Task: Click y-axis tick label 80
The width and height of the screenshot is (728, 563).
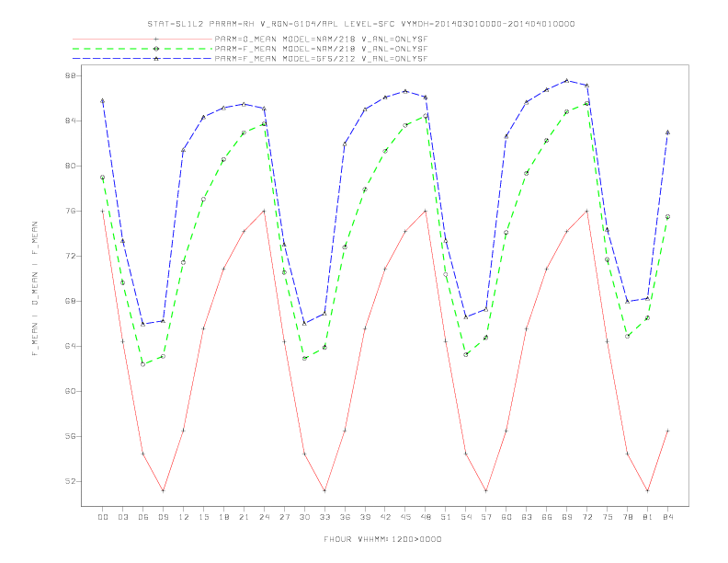Action: (x=70, y=166)
